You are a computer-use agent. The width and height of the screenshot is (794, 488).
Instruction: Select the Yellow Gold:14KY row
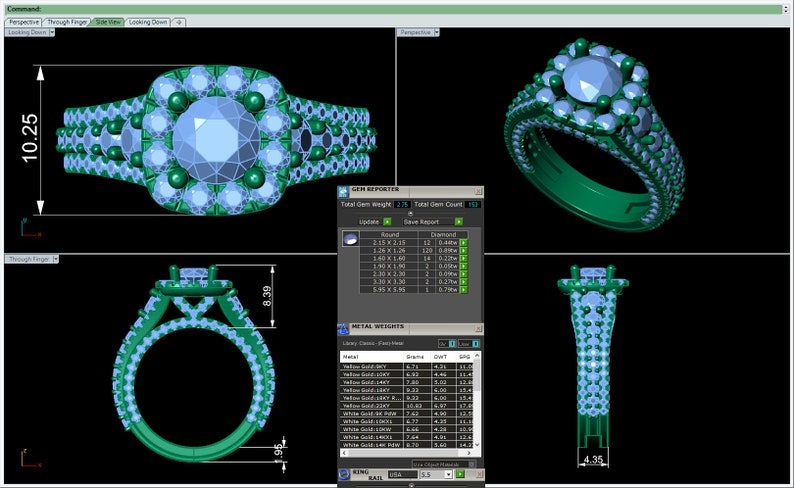pyautogui.click(x=407, y=382)
